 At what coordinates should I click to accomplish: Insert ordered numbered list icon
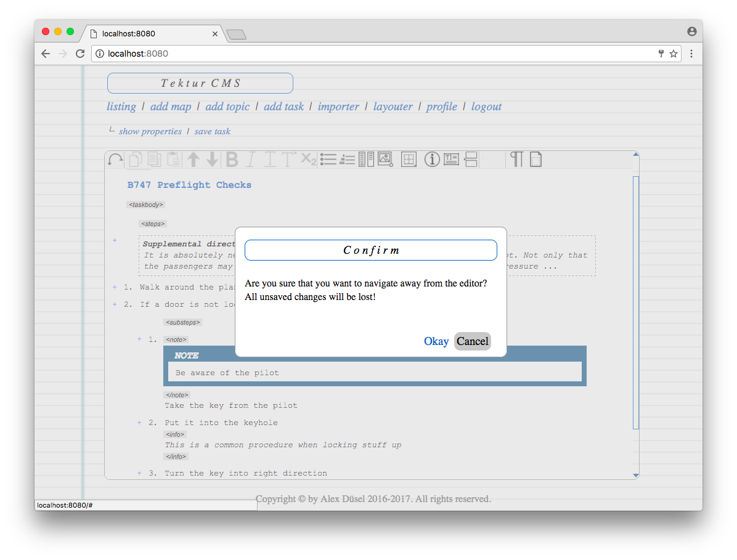[x=348, y=160]
